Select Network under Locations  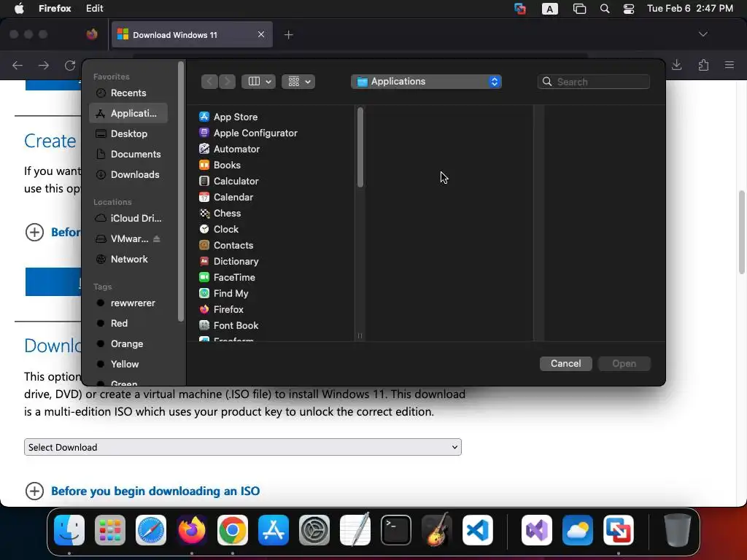click(128, 259)
